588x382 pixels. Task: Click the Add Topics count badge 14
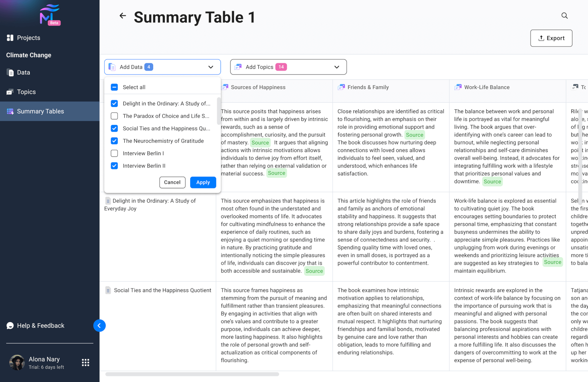pos(281,67)
